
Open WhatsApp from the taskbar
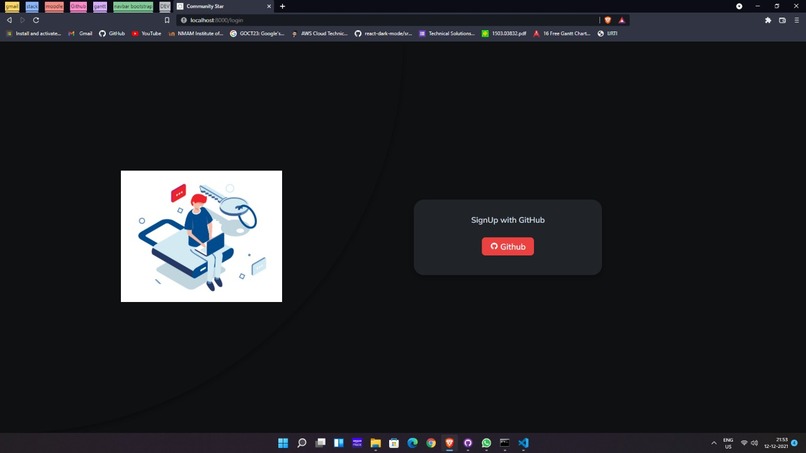coord(486,443)
